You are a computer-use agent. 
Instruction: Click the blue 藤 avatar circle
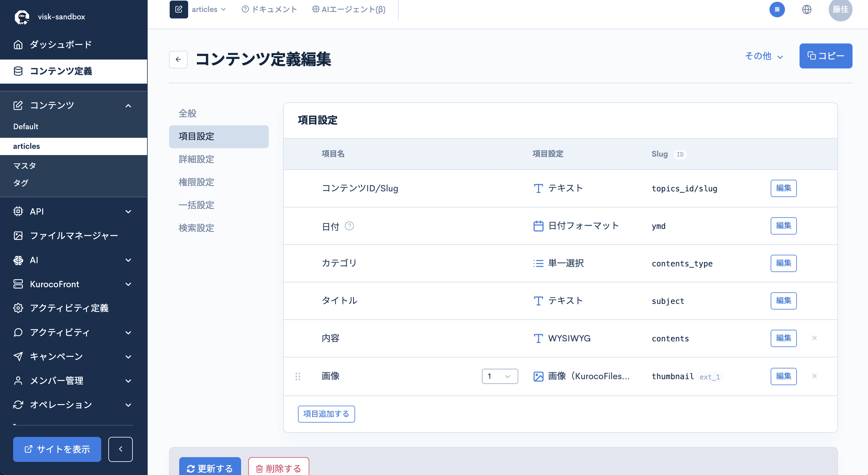tap(777, 10)
